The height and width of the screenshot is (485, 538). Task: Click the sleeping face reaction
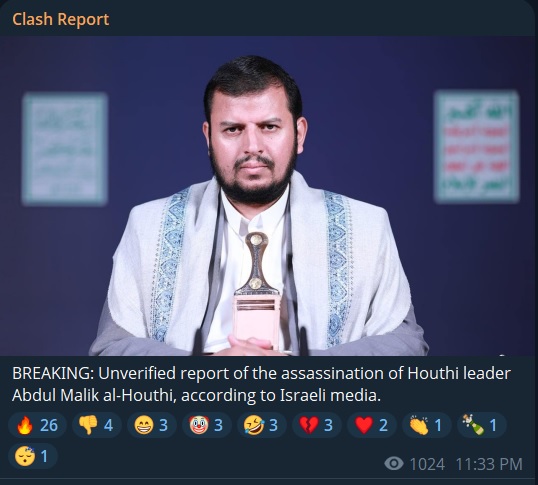(x=33, y=456)
